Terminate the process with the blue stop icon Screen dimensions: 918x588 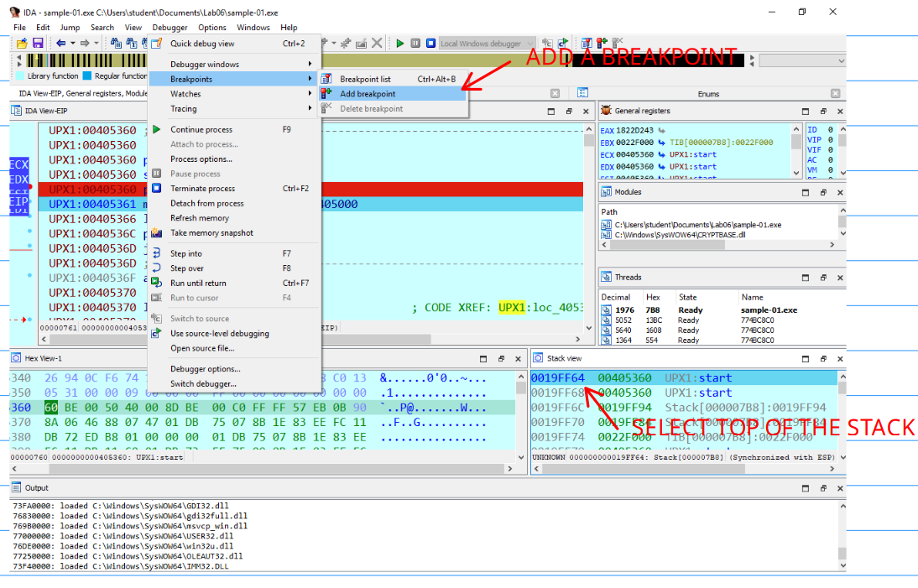pyautogui.click(x=430, y=44)
